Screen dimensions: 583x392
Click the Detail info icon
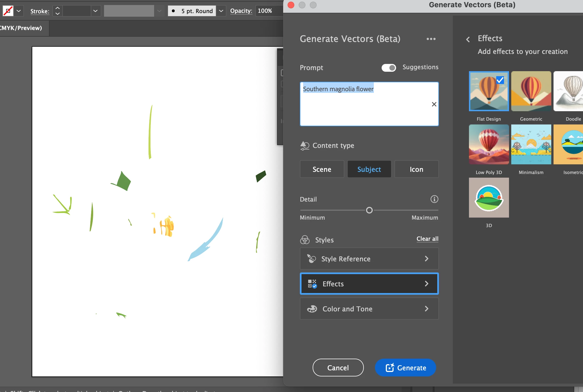click(434, 199)
